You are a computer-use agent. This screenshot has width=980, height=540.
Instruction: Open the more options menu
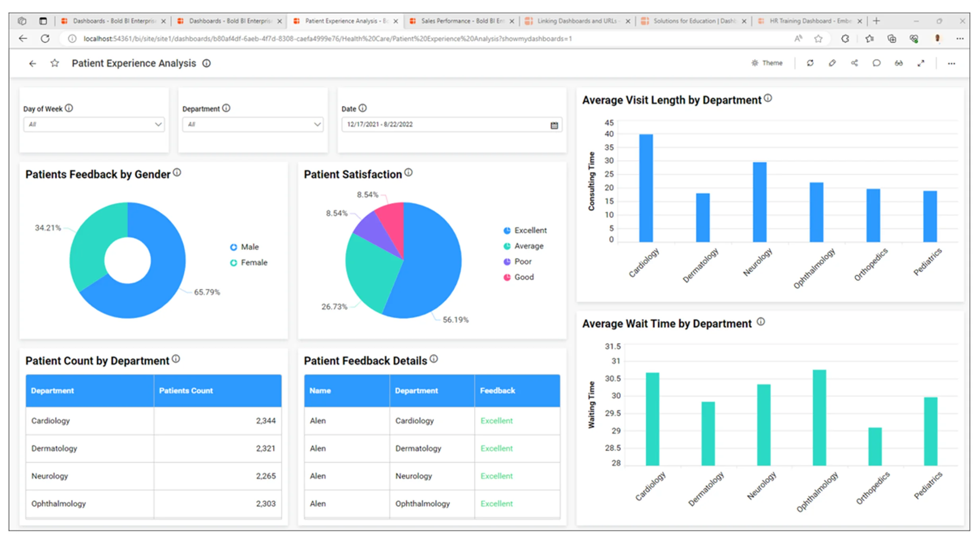click(x=951, y=63)
